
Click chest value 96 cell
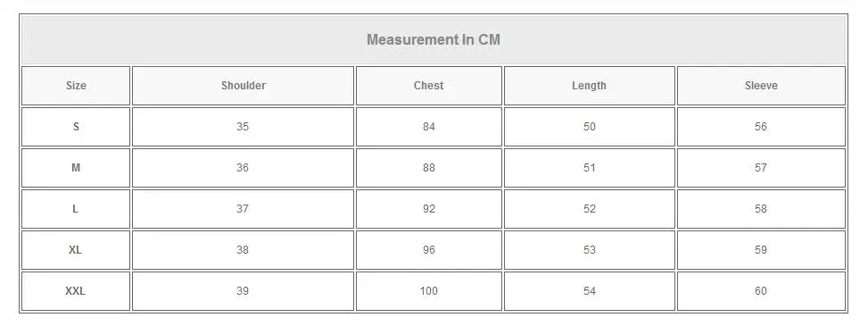click(429, 250)
